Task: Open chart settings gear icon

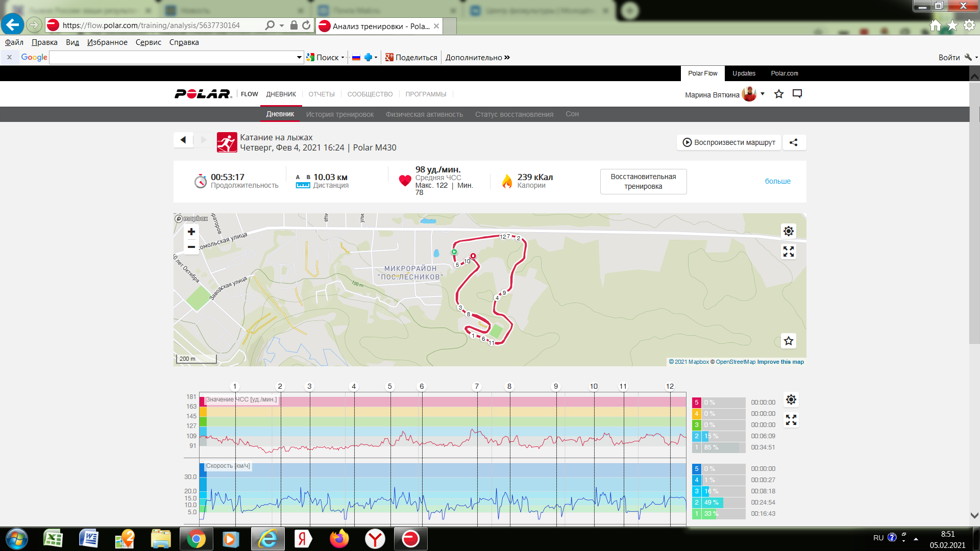Action: pos(791,399)
